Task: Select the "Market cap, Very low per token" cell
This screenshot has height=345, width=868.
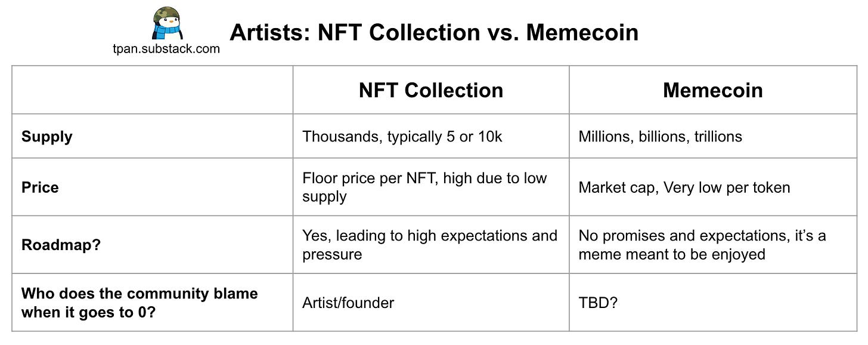Action: point(684,187)
